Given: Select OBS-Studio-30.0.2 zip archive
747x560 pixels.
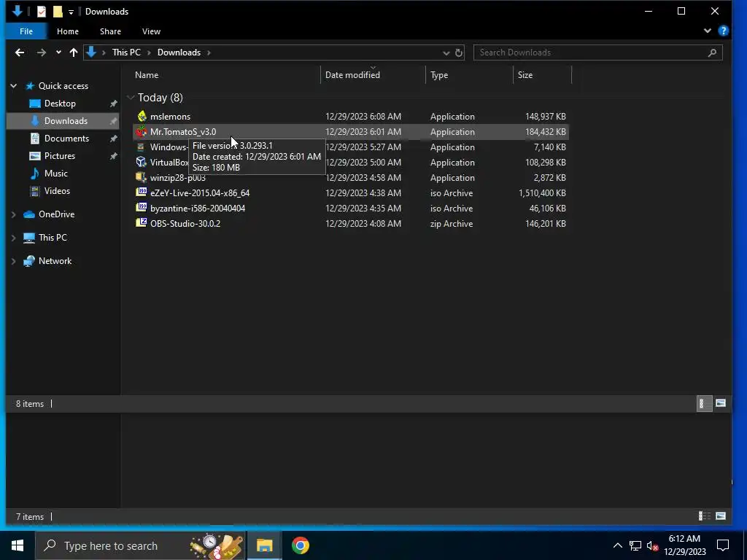Looking at the screenshot, I should coord(185,223).
